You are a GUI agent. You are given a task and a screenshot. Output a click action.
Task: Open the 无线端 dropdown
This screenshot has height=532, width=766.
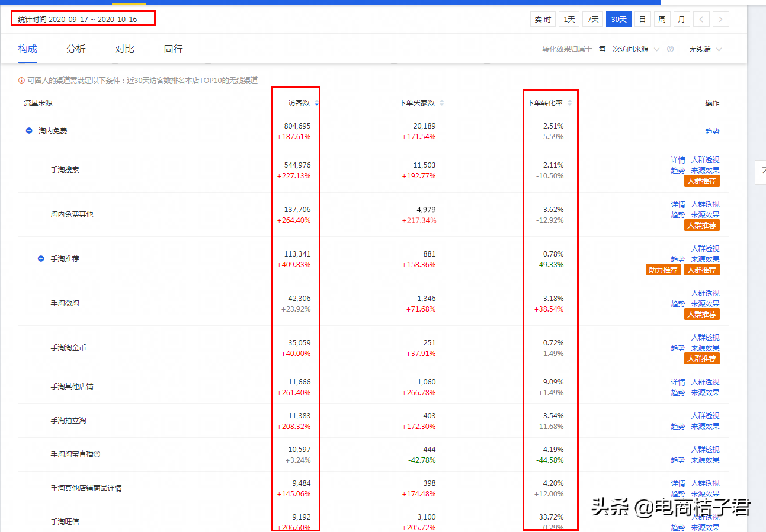coord(705,49)
